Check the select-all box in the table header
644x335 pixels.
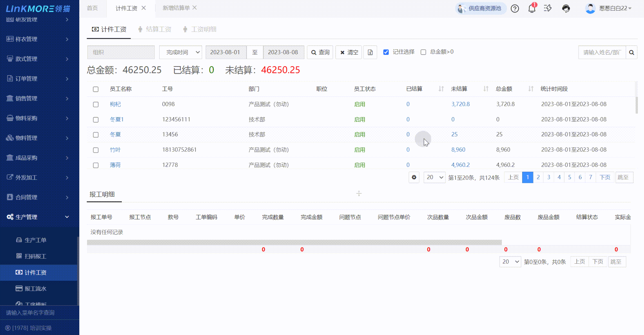click(x=96, y=89)
